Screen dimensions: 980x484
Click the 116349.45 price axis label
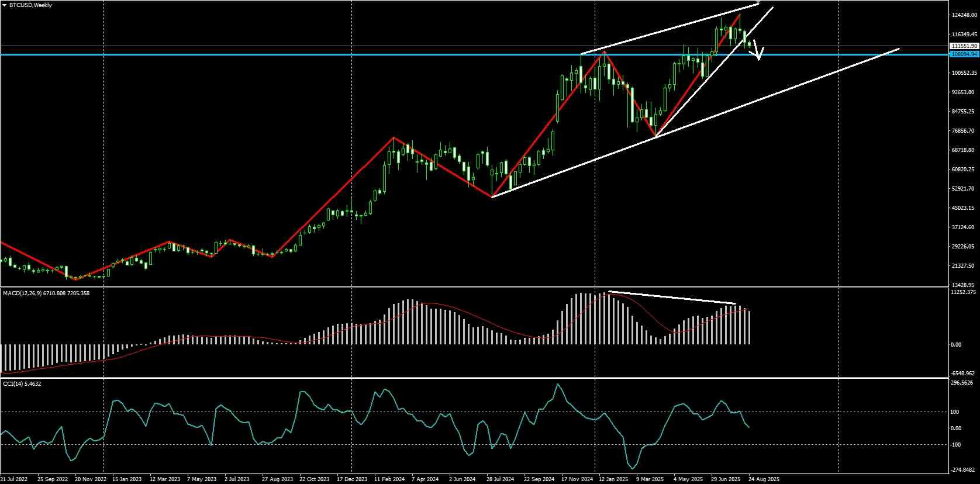(x=964, y=34)
